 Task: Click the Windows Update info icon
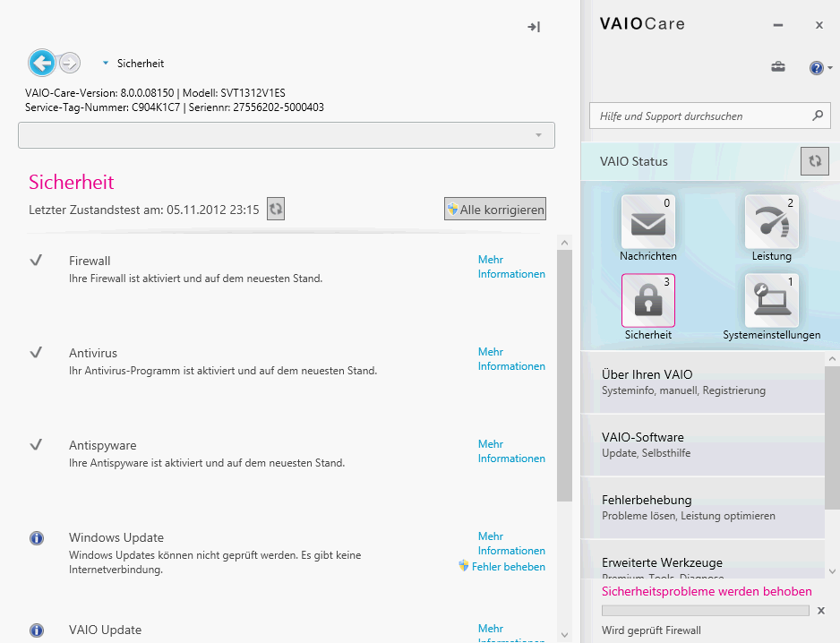pos(37,537)
